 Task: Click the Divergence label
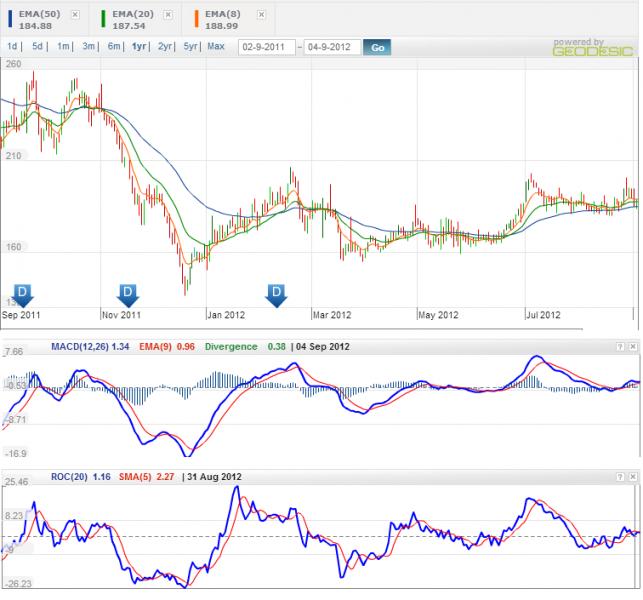(231, 347)
